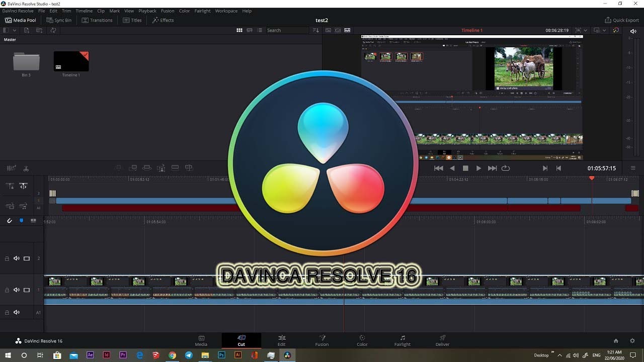Click the split clip scissors icon
The width and height of the screenshot is (644, 362).
tap(26, 168)
